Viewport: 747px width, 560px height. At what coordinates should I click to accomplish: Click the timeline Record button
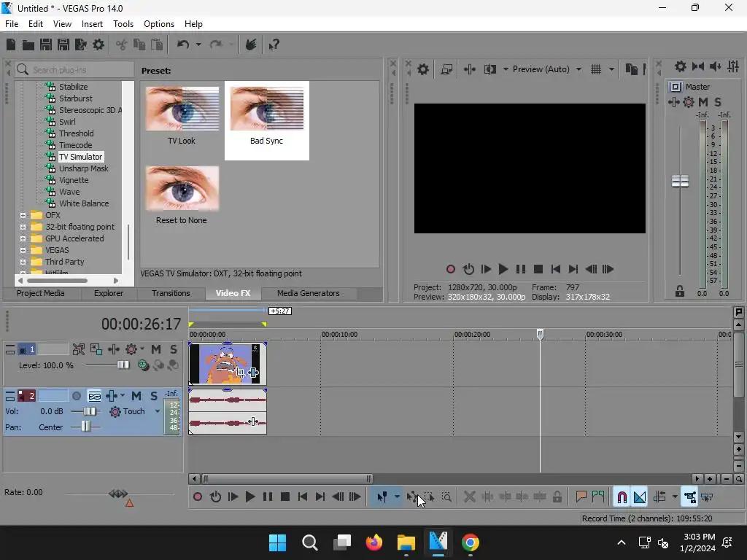pyautogui.click(x=197, y=497)
